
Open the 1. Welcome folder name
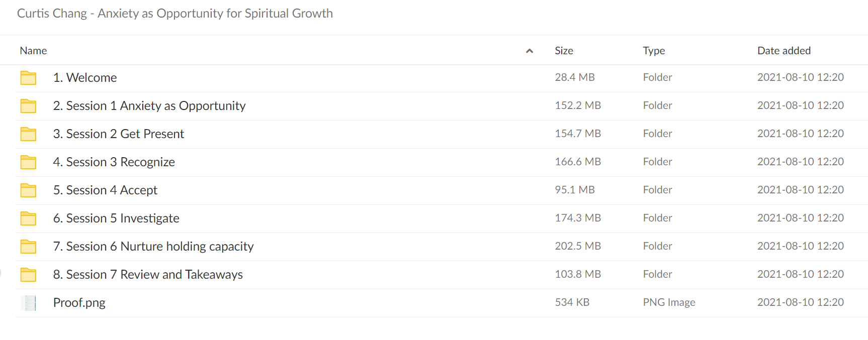85,78
